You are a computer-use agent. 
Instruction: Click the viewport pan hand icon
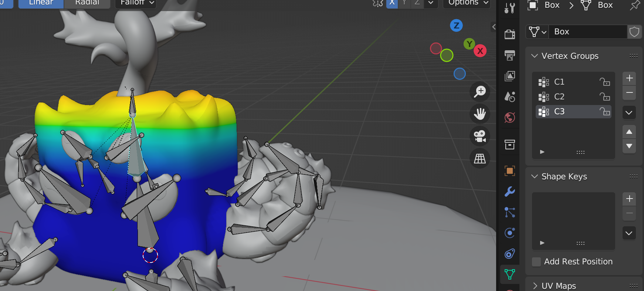(x=480, y=114)
